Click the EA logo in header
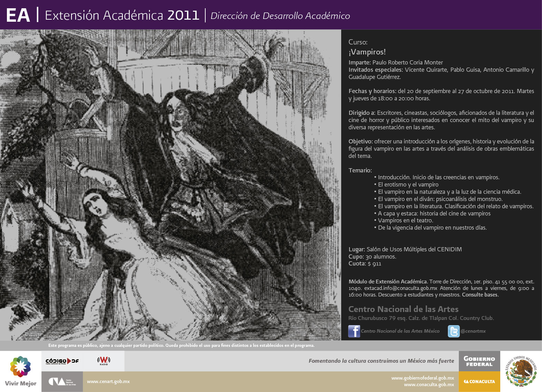The height and width of the screenshot is (392, 542). (18, 16)
